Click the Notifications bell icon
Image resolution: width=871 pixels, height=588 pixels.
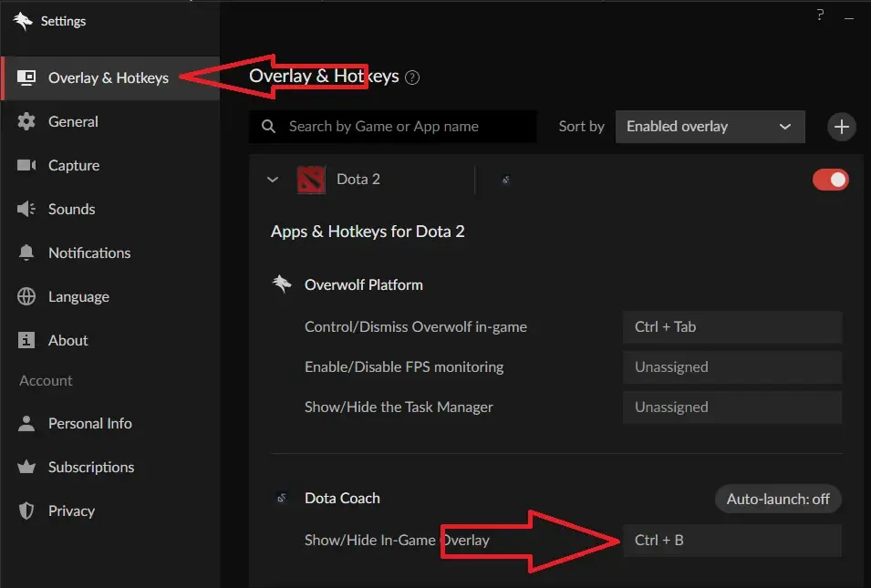27,253
